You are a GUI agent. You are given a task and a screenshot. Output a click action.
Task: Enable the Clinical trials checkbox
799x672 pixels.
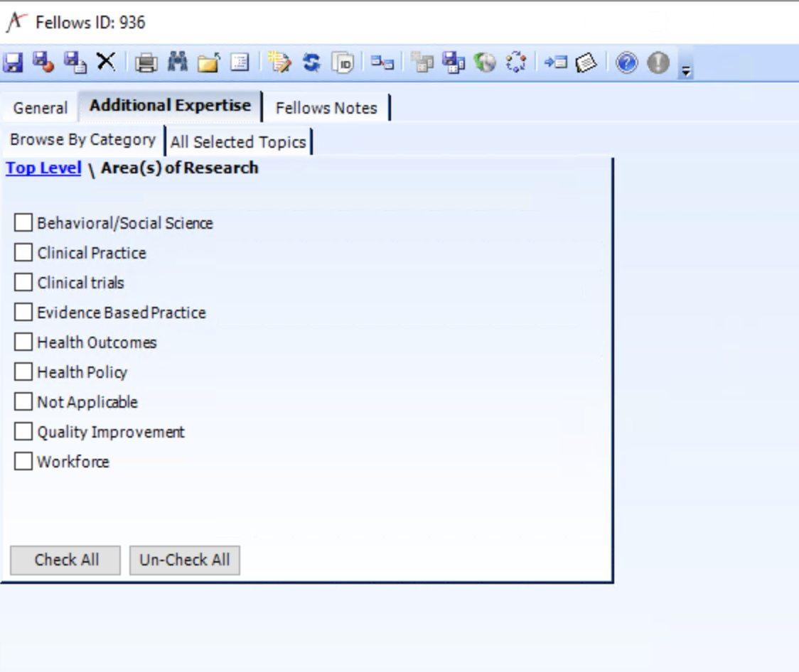[x=23, y=283]
